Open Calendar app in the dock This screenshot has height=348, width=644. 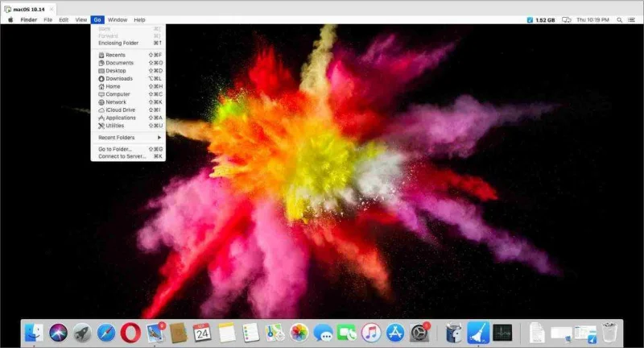click(202, 332)
